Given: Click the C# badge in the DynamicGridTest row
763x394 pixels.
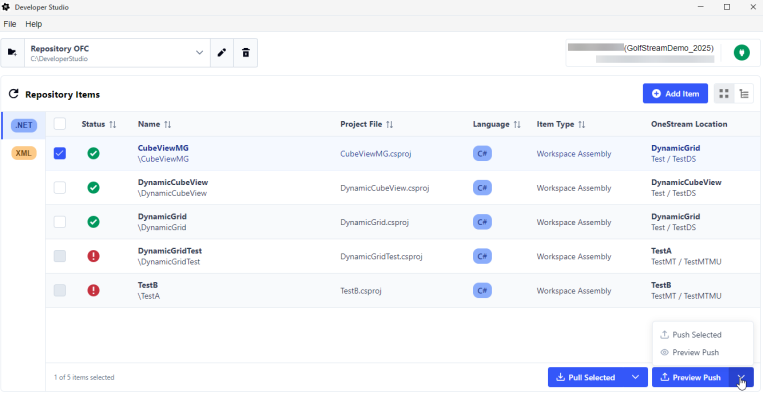Looking at the screenshot, I should (x=482, y=256).
